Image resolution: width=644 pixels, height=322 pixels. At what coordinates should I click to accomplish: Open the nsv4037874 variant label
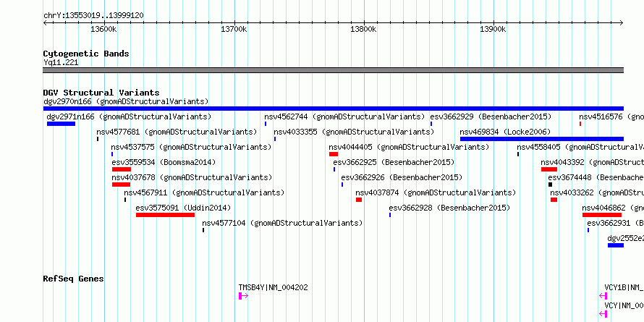[x=436, y=192]
